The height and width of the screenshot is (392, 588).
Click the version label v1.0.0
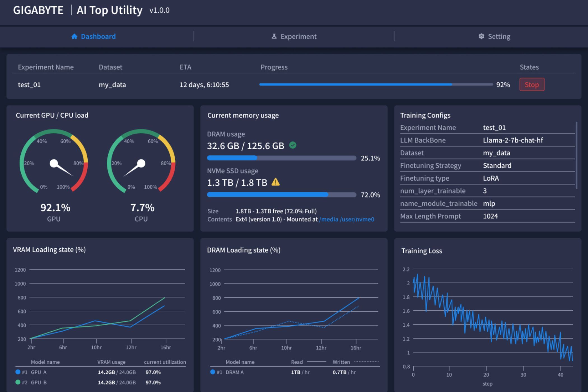159,10
